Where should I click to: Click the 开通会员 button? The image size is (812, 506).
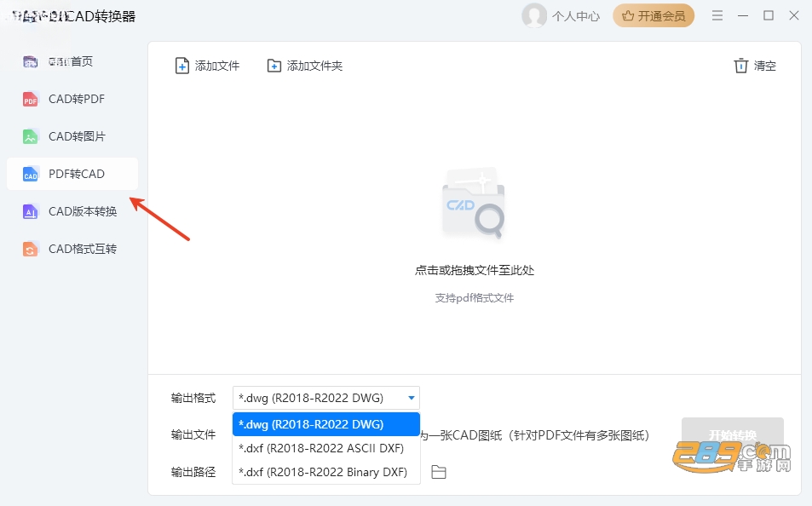pos(654,16)
